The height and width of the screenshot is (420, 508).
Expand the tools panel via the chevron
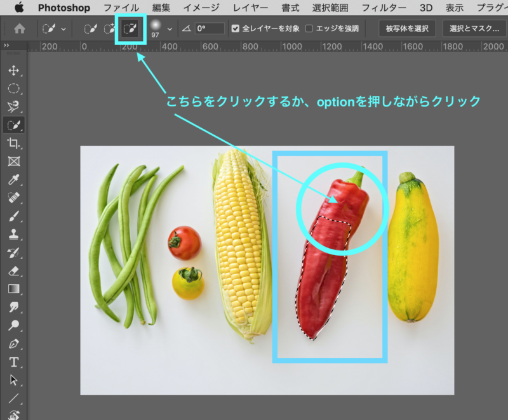tap(6, 46)
